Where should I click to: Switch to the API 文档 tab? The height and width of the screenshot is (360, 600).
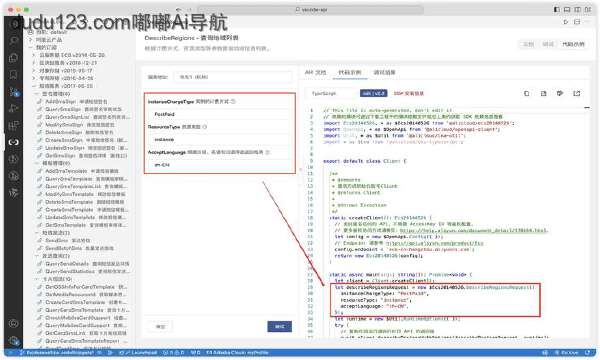[316, 72]
